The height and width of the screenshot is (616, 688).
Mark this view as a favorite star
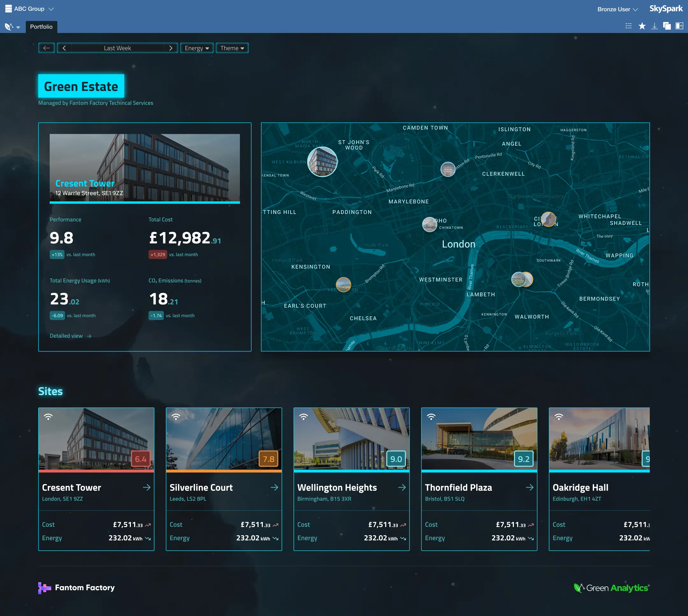click(641, 26)
